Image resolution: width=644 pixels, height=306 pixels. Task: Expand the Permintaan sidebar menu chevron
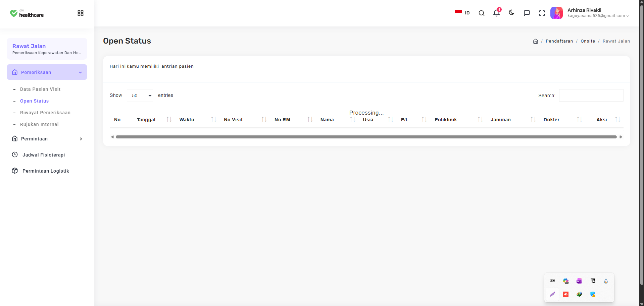pos(81,139)
